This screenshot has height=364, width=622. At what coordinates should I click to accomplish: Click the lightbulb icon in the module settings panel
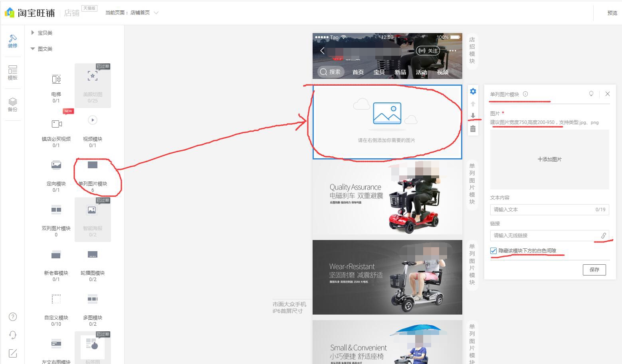tap(591, 94)
